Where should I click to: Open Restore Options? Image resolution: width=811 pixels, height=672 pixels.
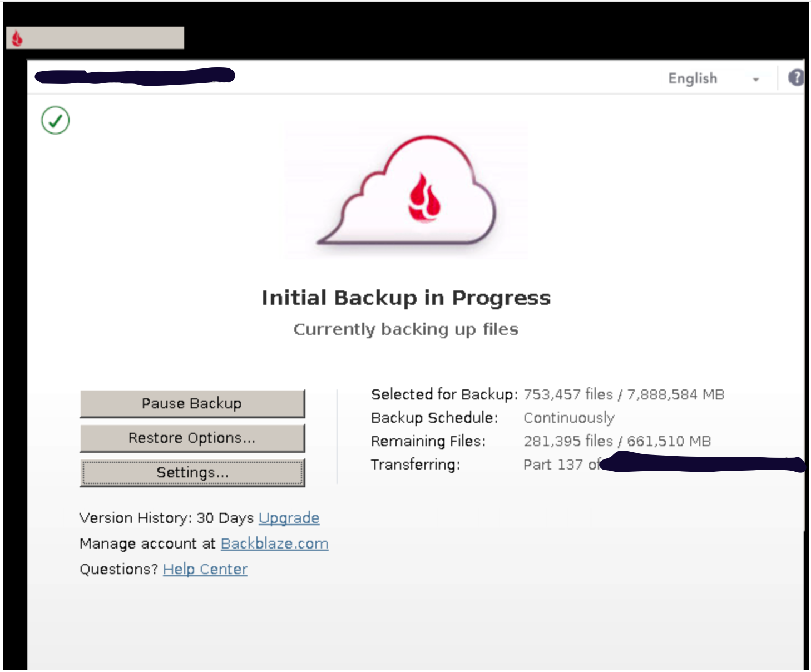[192, 438]
